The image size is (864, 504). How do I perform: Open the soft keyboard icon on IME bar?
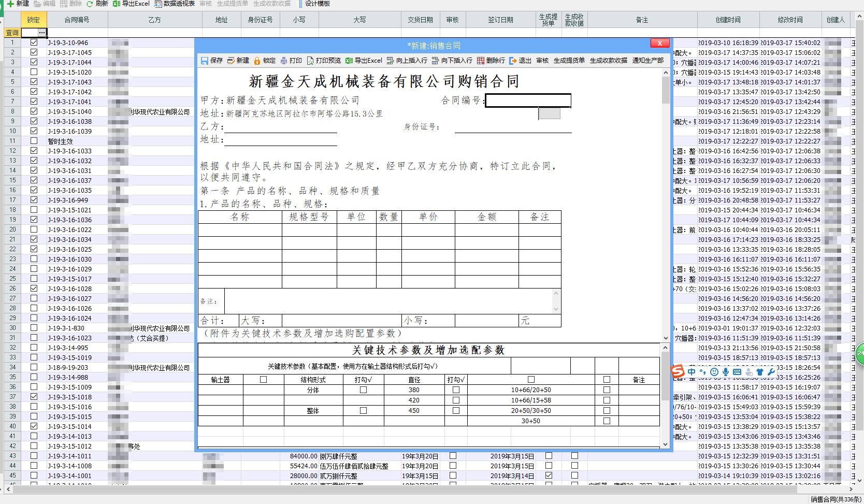tap(737, 372)
